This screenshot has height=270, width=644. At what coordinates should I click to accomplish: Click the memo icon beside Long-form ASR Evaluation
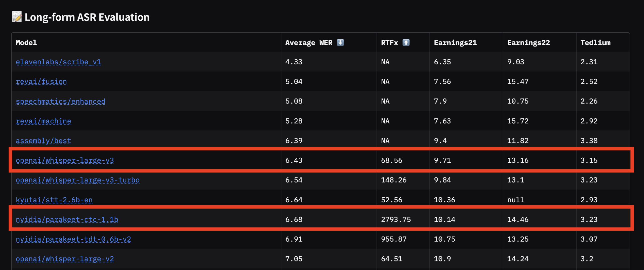coord(17,17)
